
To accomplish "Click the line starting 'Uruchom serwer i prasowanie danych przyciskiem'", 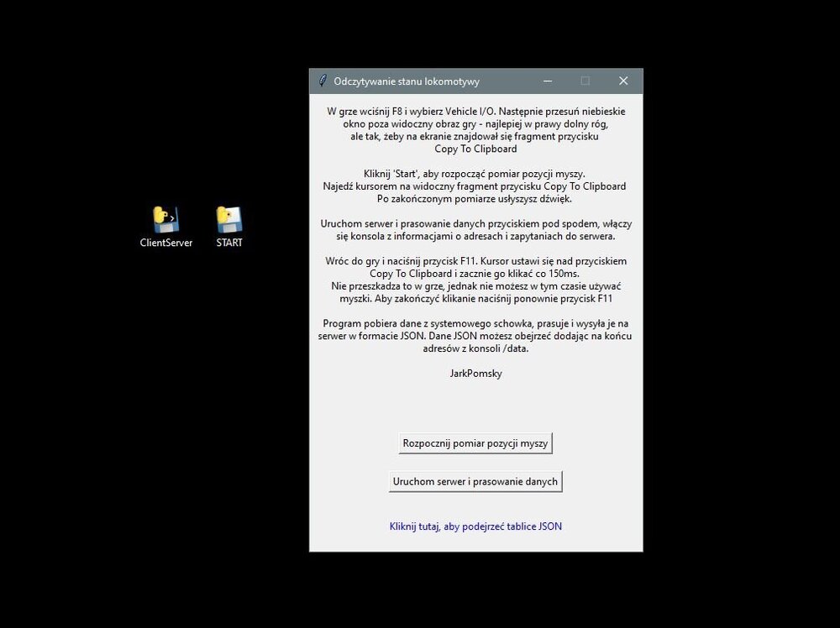I will [476, 224].
